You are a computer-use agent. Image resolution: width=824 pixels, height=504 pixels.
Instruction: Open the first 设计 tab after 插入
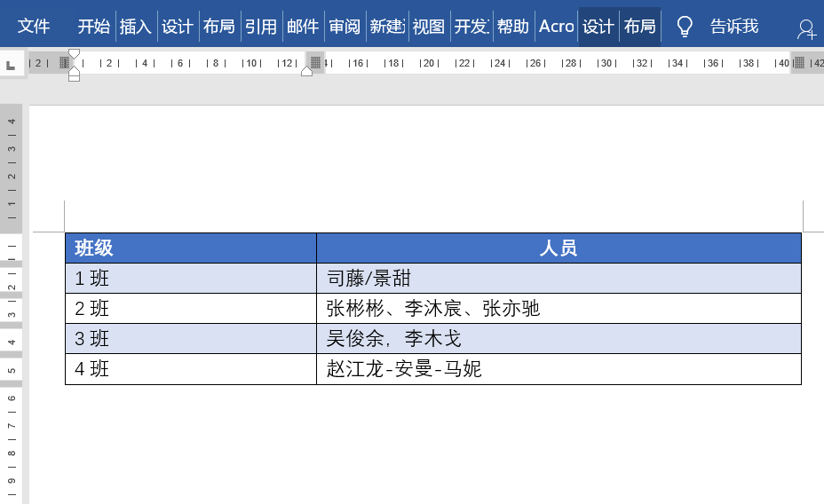(178, 26)
